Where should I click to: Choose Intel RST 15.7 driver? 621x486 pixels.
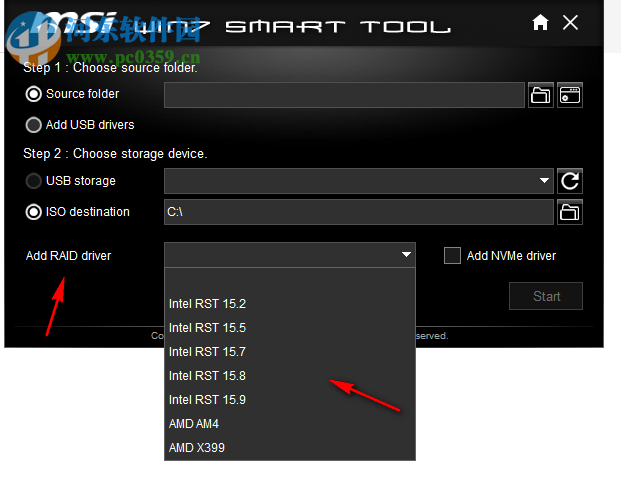[x=290, y=352]
